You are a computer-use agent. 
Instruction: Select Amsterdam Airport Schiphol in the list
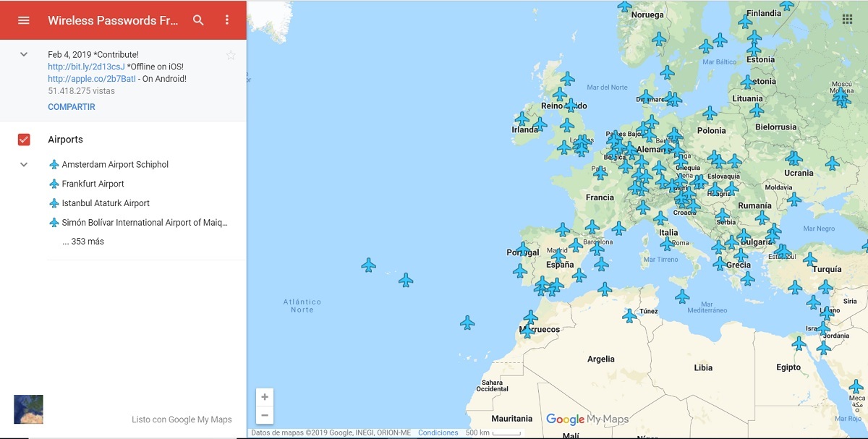tap(115, 164)
